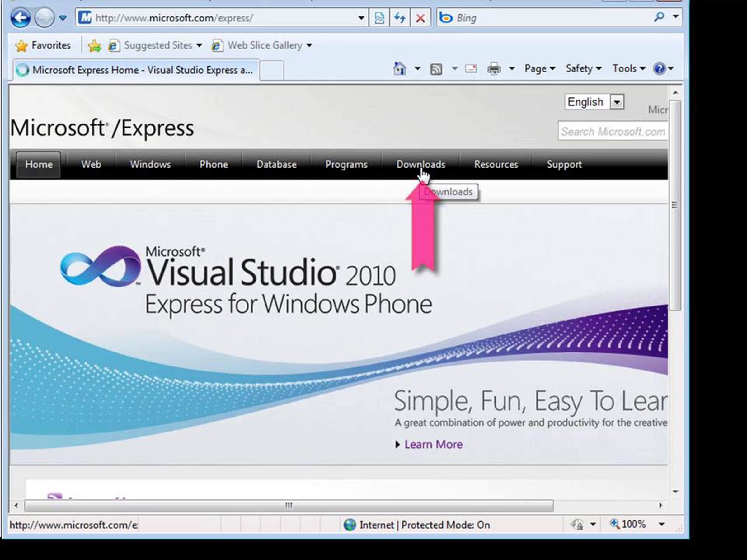Open the Programs navigation item
Image resolution: width=747 pixels, height=560 pixels.
tap(346, 164)
